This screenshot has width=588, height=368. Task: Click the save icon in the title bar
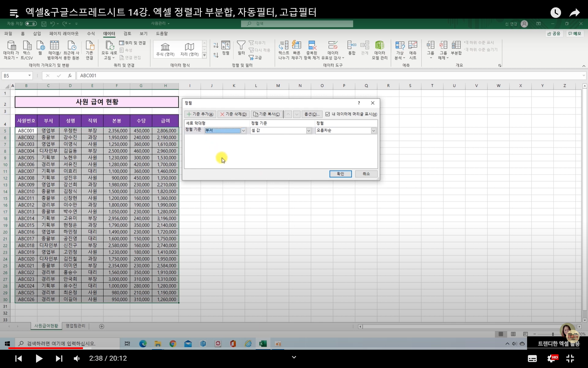point(44,23)
